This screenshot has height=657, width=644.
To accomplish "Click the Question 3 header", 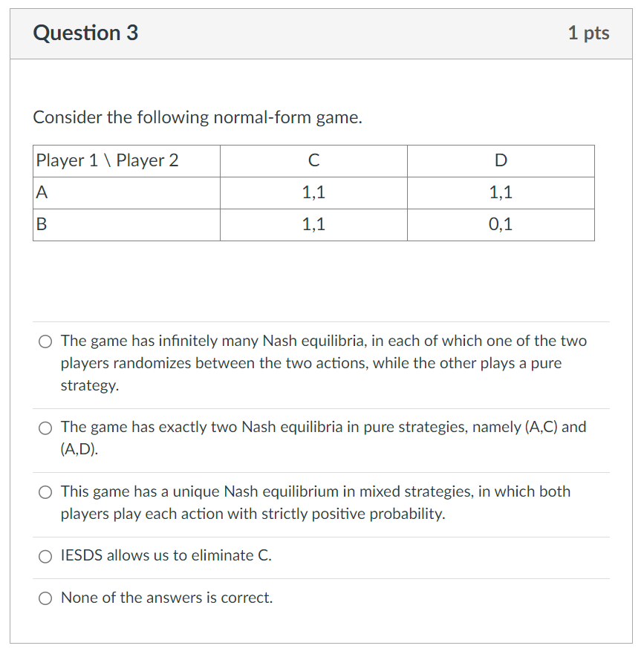I will tap(86, 33).
